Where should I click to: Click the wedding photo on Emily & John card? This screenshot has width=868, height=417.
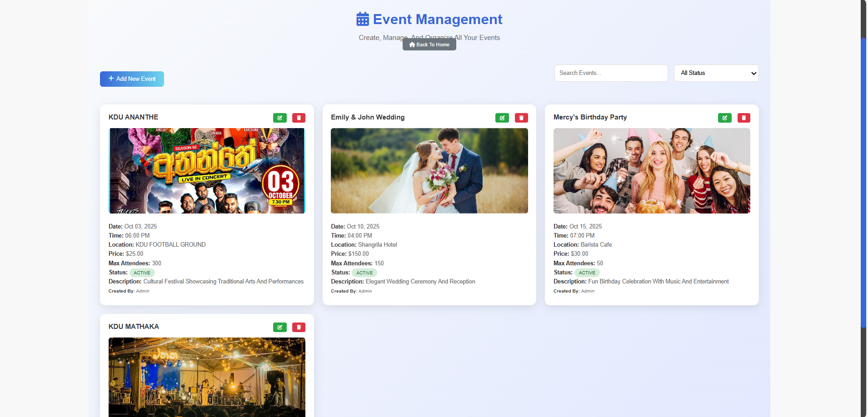point(429,171)
